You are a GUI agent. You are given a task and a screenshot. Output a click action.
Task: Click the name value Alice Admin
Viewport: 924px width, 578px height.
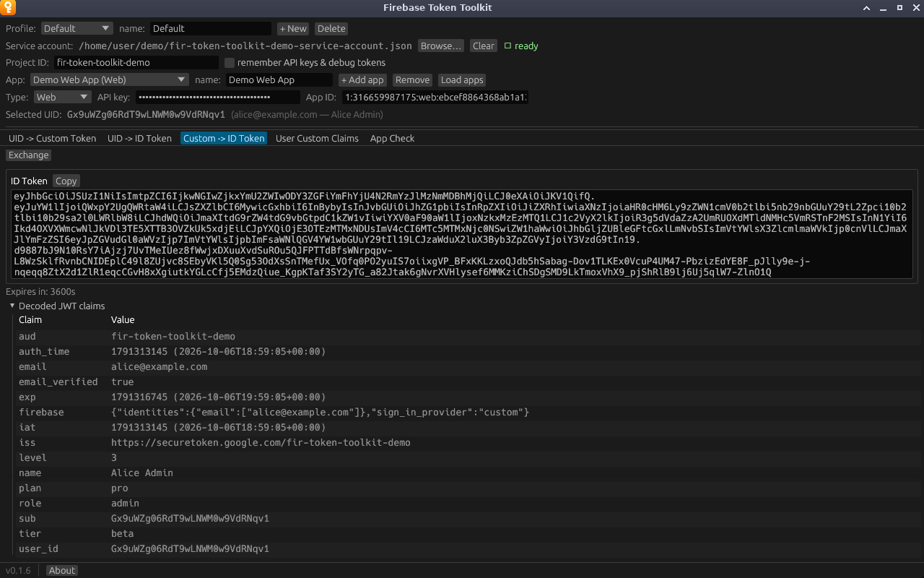(142, 473)
